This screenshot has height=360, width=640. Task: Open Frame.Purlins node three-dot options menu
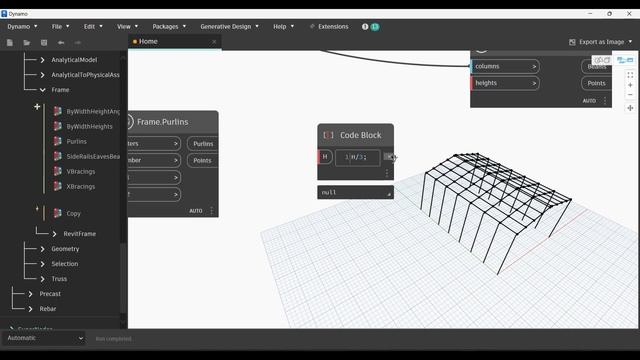[211, 211]
